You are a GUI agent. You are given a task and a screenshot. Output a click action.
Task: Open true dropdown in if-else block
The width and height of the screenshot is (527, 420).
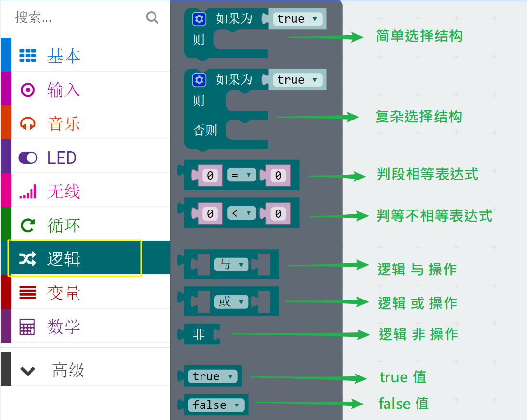coord(297,80)
